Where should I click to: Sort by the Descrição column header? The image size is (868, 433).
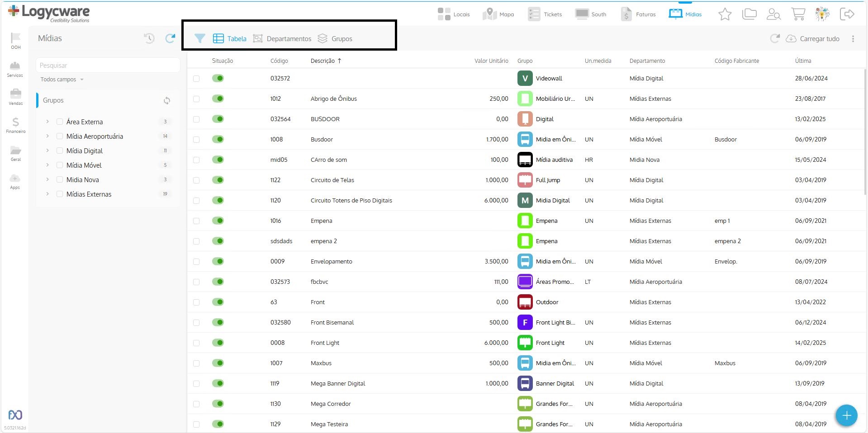pyautogui.click(x=323, y=61)
